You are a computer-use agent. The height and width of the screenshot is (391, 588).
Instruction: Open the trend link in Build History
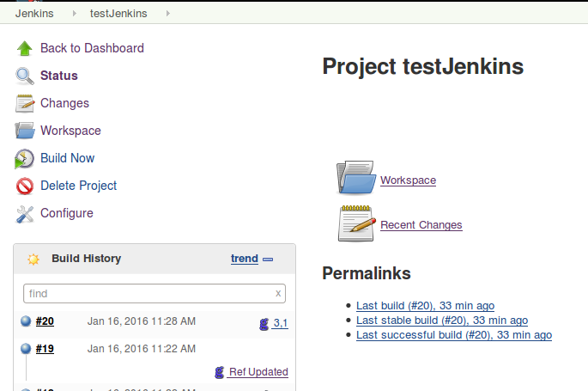(244, 258)
